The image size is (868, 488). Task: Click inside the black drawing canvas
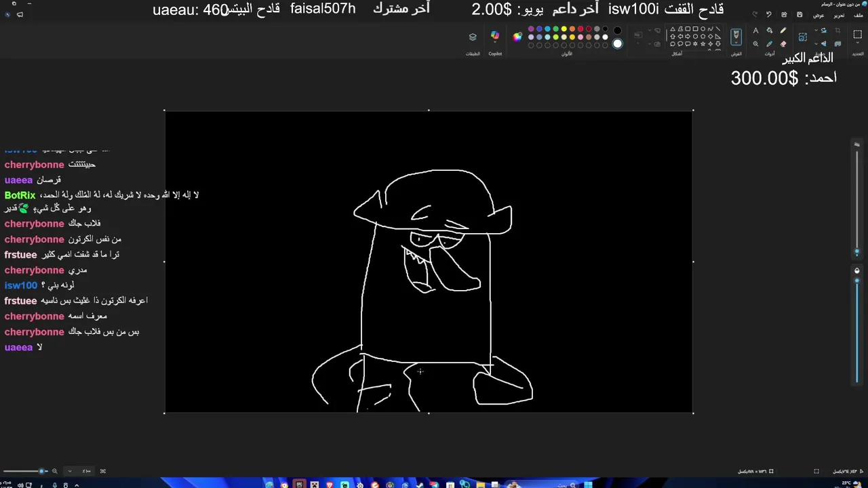pyautogui.click(x=429, y=262)
